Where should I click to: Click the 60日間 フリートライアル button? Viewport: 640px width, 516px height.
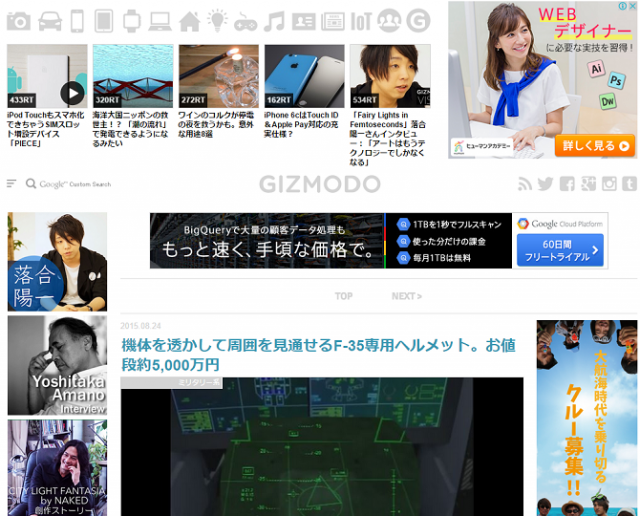tap(560, 250)
